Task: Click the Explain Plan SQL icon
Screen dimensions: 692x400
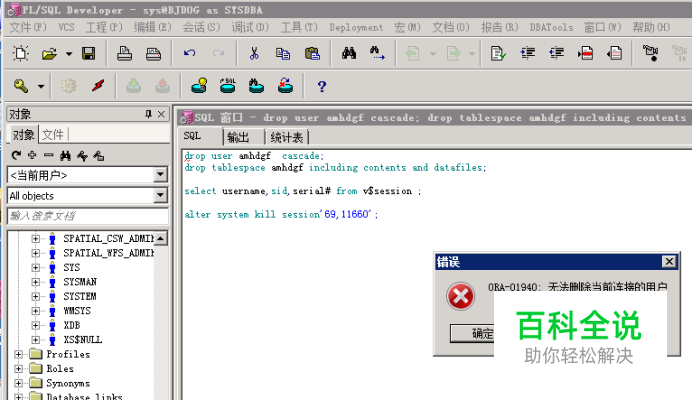Action: coord(228,86)
